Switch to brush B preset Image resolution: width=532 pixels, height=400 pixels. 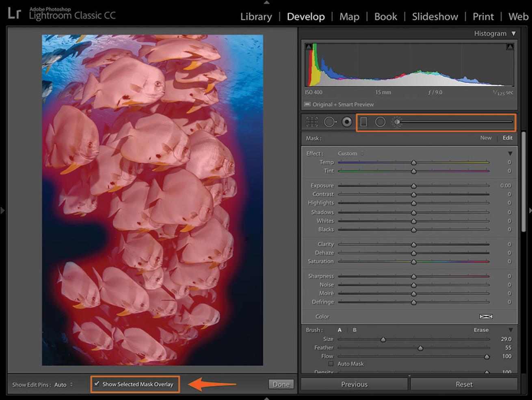point(355,330)
